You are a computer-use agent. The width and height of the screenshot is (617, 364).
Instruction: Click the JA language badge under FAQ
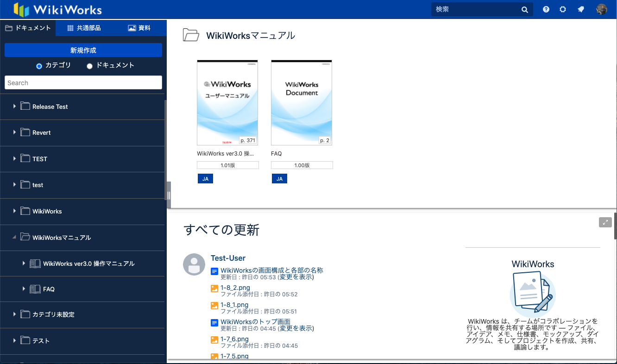(x=279, y=178)
